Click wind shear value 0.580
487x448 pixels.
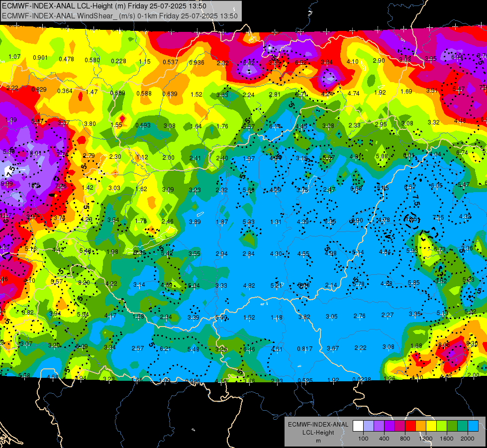click(x=92, y=60)
